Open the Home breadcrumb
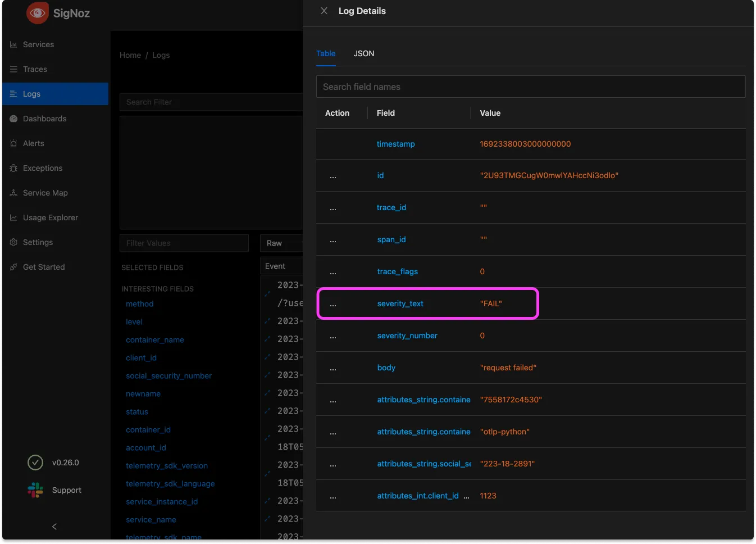Image resolution: width=756 pixels, height=544 pixels. coord(130,55)
